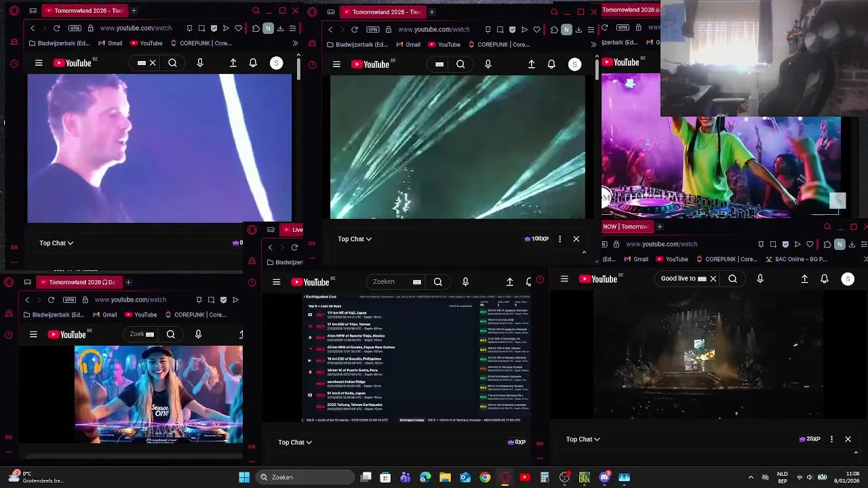Expand Top Chat dropdown in top-left window

point(56,243)
